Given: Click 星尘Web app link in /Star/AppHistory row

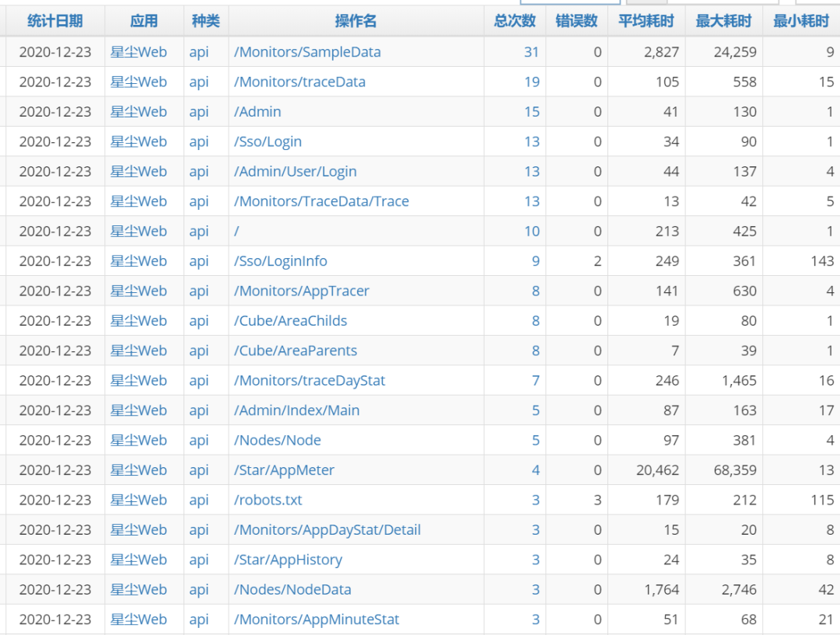Looking at the screenshot, I should tap(138, 560).
